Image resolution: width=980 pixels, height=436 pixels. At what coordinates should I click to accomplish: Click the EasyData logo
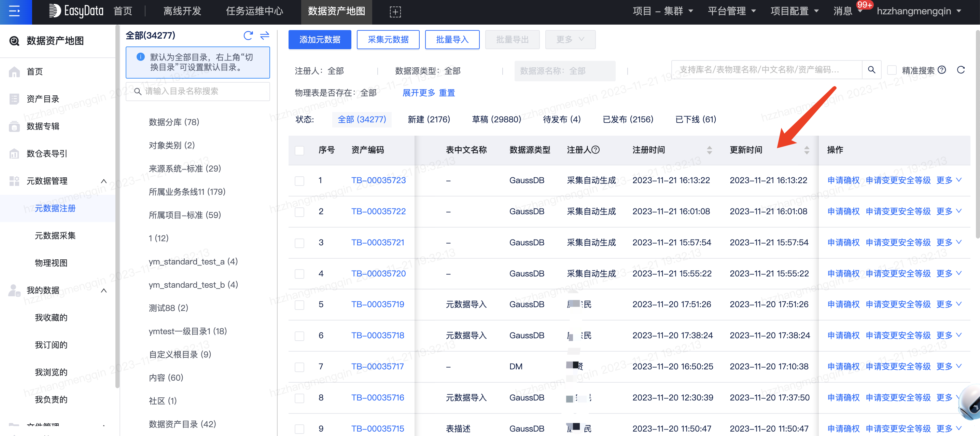(x=76, y=11)
